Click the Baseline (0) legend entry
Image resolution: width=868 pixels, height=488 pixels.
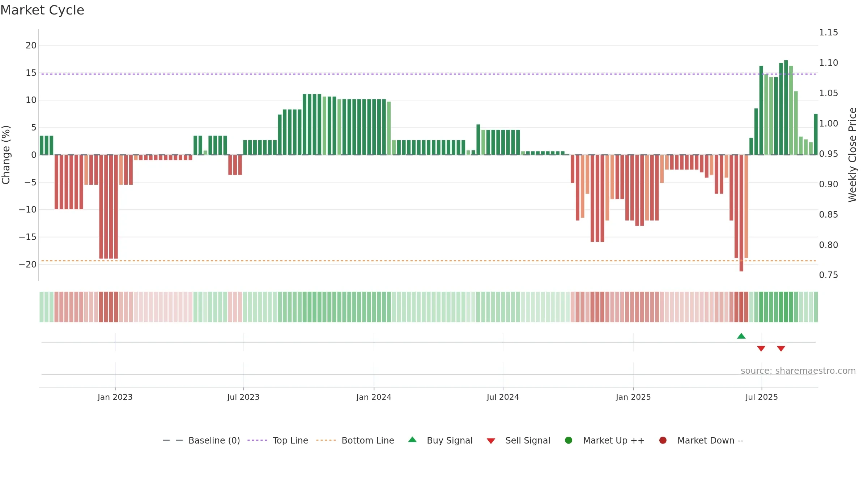[201, 440]
